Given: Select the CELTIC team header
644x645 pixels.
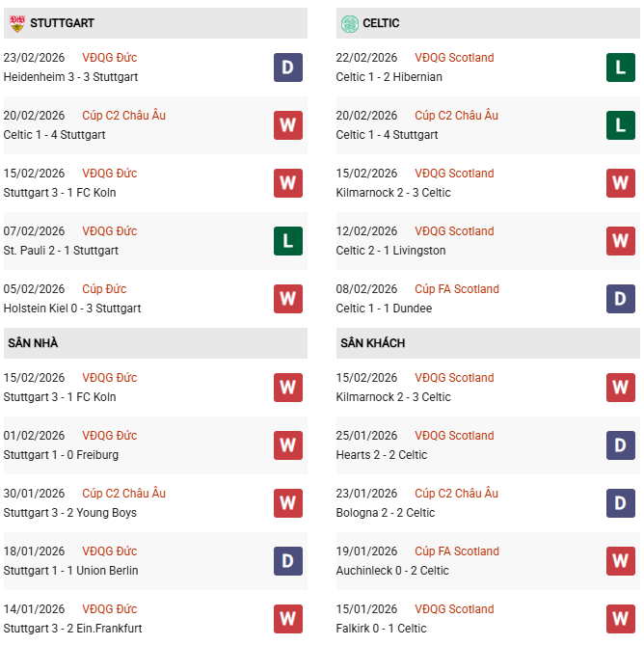Looking at the screenshot, I should tap(381, 23).
